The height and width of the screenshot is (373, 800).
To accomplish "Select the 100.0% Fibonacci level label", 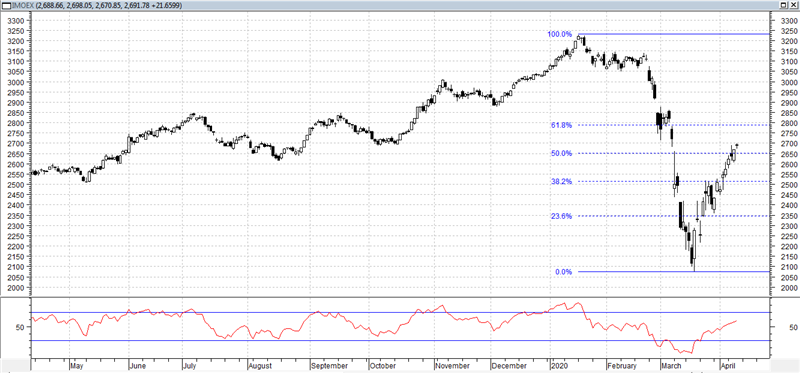I will click(x=560, y=34).
